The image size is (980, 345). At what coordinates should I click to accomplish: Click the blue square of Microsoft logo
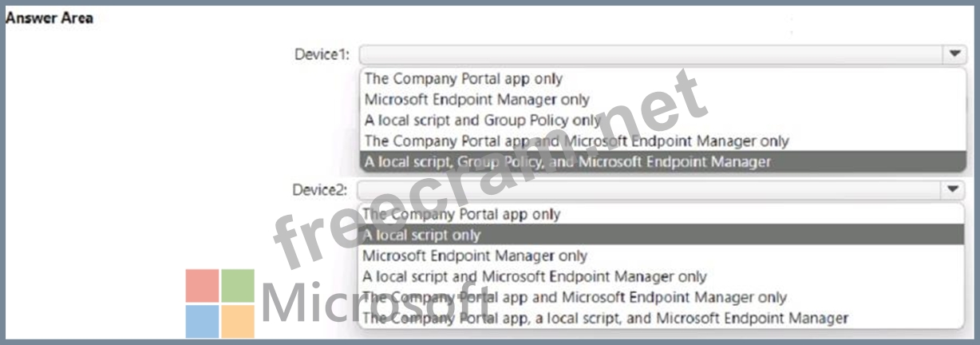(x=201, y=321)
